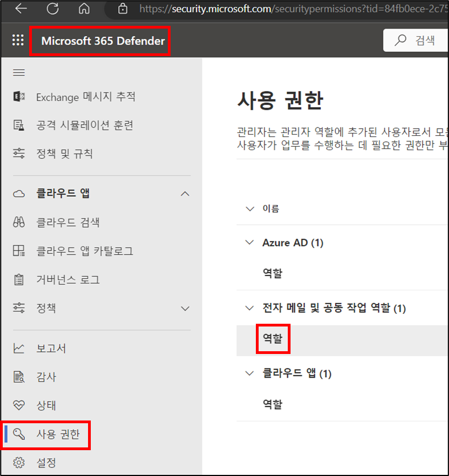Click the Exchange message trace icon

coord(19,97)
